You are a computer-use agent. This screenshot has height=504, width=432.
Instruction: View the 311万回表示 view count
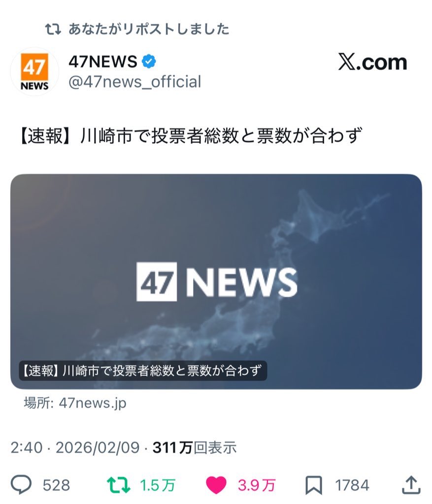(194, 447)
